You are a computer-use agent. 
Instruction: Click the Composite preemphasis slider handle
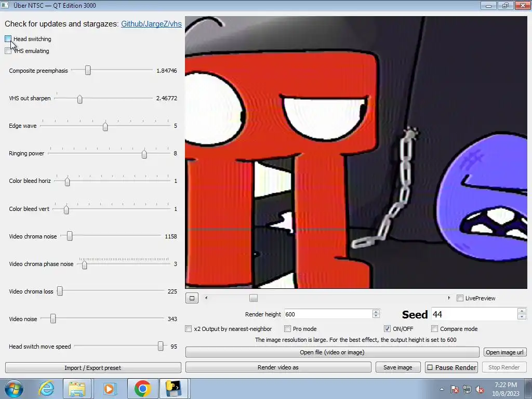[x=88, y=70]
